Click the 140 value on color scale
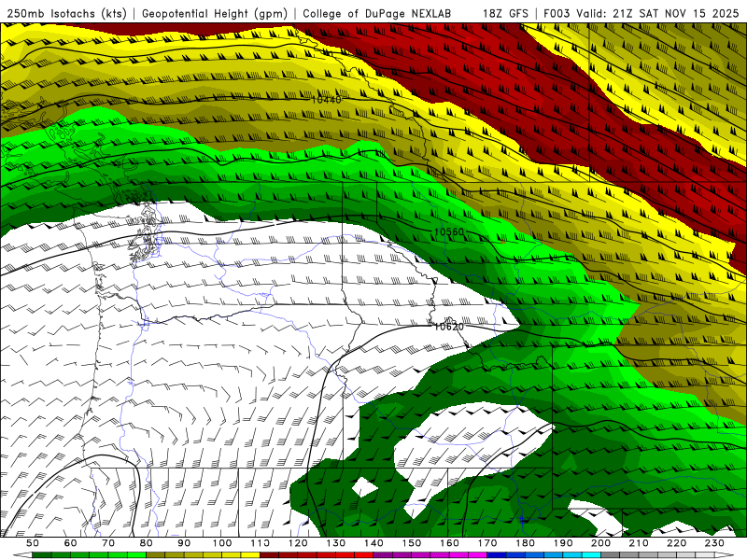The width and height of the screenshot is (747, 560). coord(374,543)
